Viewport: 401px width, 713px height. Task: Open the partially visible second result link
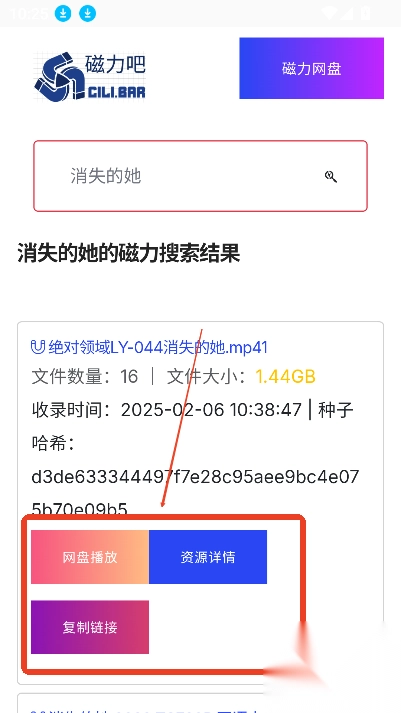[150, 710]
